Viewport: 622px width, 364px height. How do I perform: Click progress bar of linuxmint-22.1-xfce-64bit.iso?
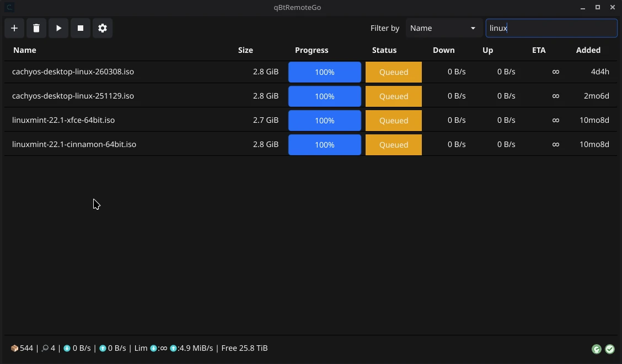tap(324, 121)
